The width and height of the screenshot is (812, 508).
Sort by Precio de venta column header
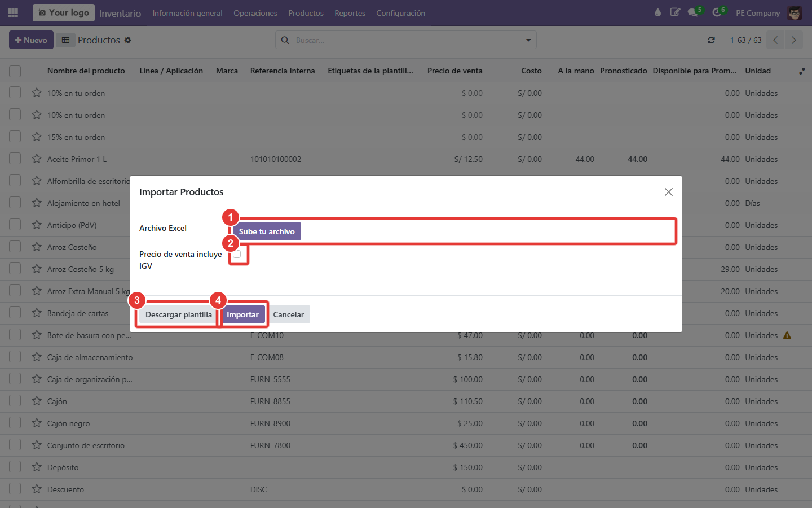455,71
